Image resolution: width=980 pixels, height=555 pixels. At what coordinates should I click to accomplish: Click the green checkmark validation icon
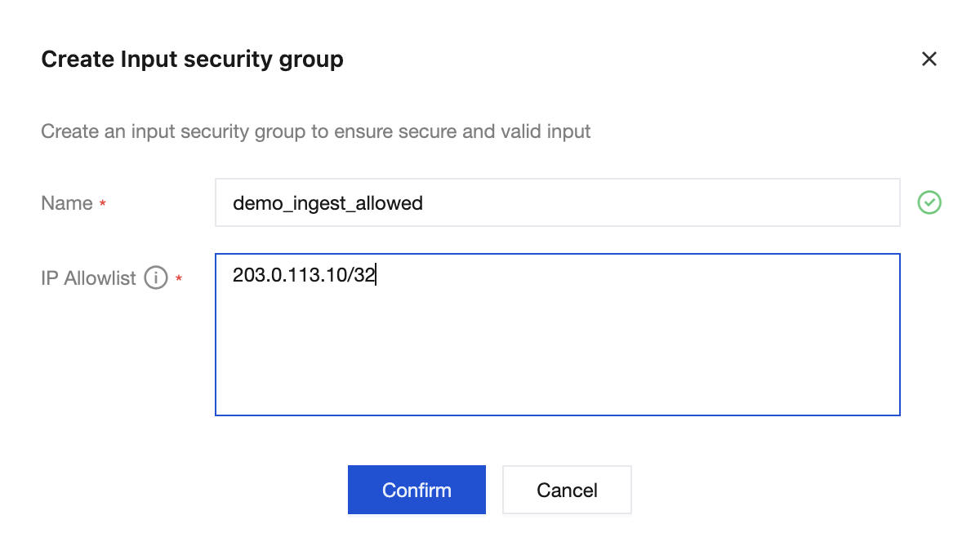[x=929, y=202]
